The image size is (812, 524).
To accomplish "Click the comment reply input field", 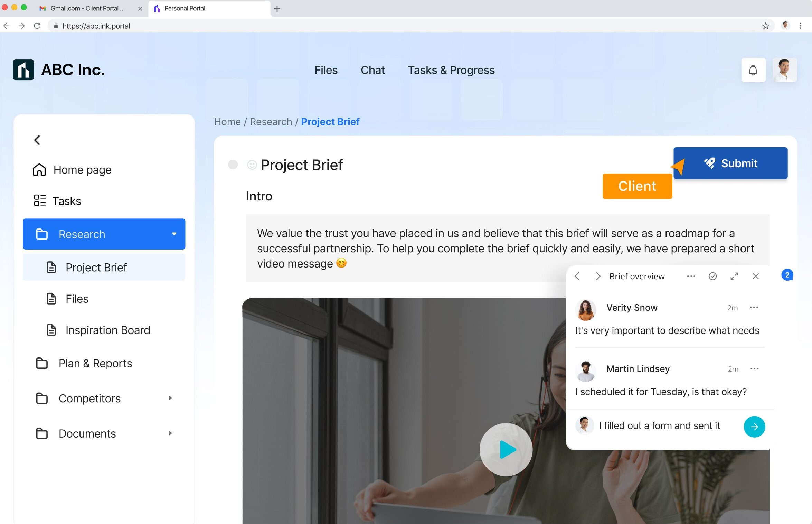I will coord(660,426).
